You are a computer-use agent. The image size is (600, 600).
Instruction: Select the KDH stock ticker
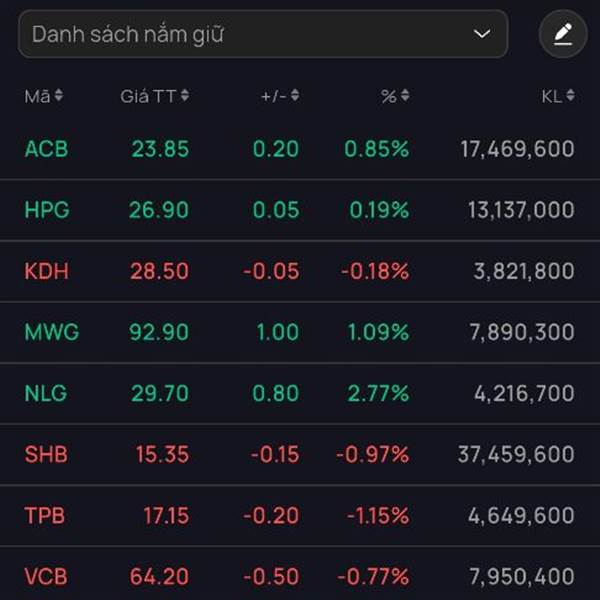[x=46, y=271]
